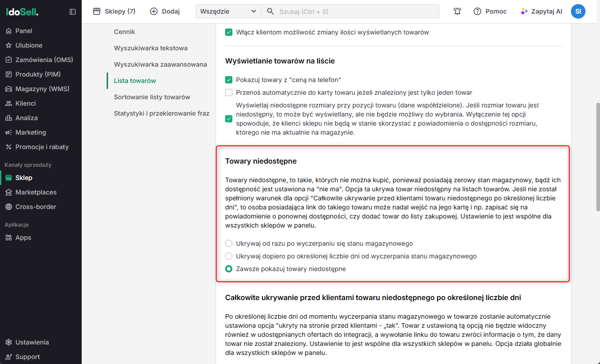This screenshot has width=600, height=364.
Task: Select 'Zawsze pokazuj towary niedostępne' radio
Action: click(229, 269)
